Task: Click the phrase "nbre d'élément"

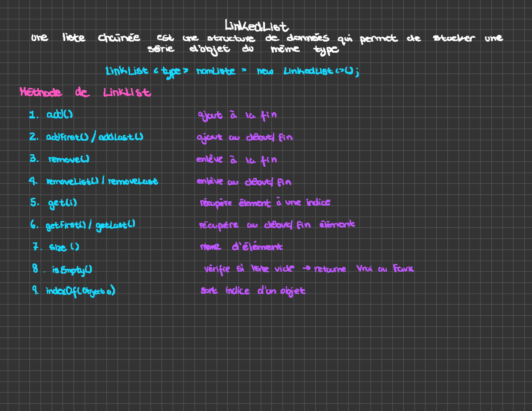Action: pyautogui.click(x=242, y=247)
